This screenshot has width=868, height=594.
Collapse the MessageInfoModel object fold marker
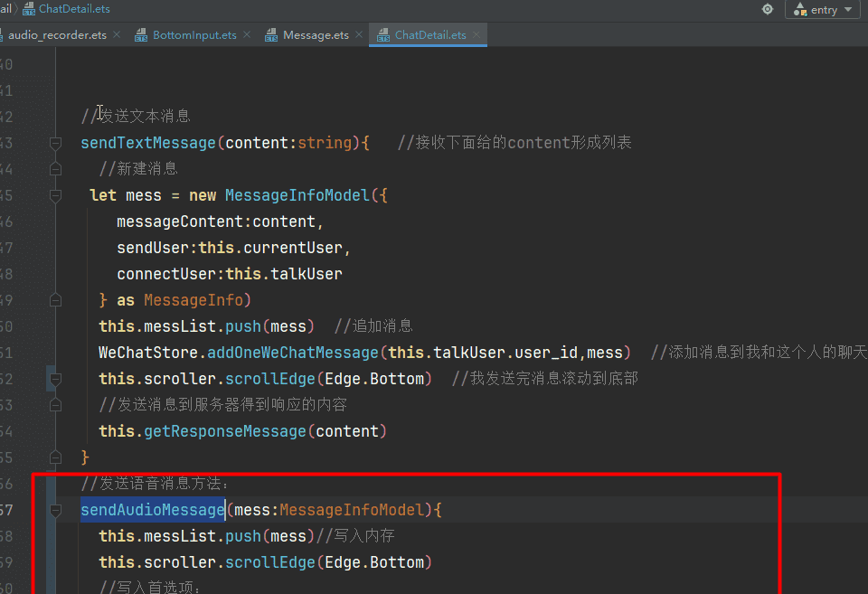click(x=55, y=195)
